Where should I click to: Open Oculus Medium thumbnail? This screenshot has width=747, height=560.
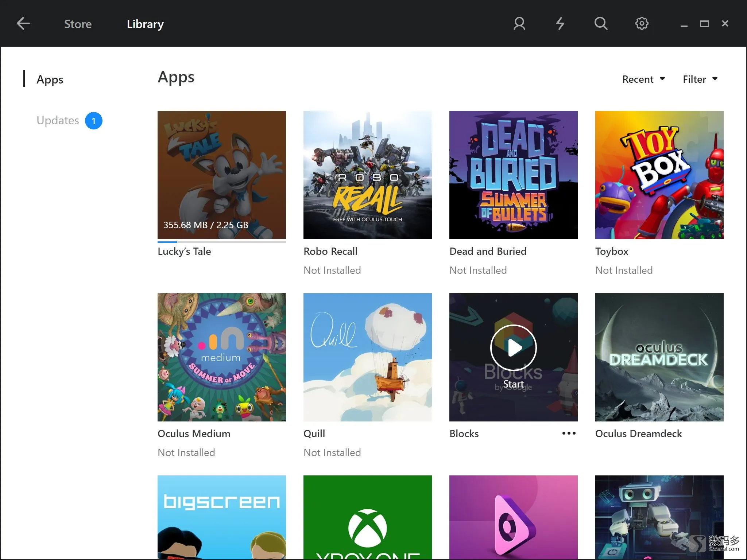point(222,357)
